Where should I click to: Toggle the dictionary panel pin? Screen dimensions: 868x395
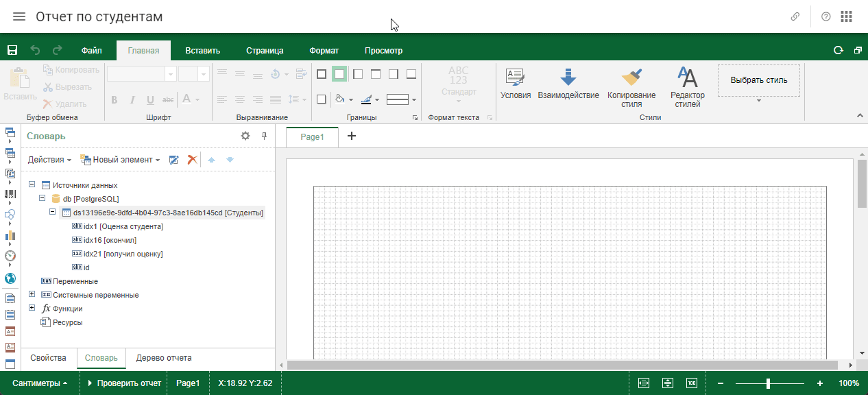tap(265, 136)
